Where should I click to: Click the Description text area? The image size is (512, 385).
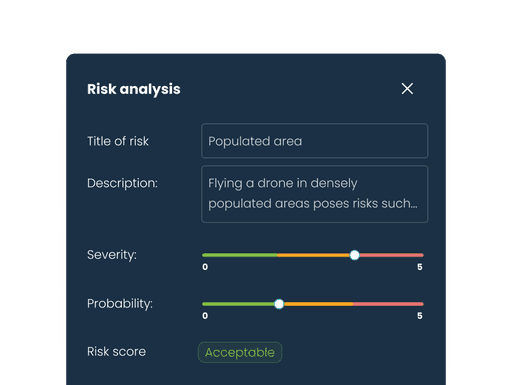coord(314,194)
